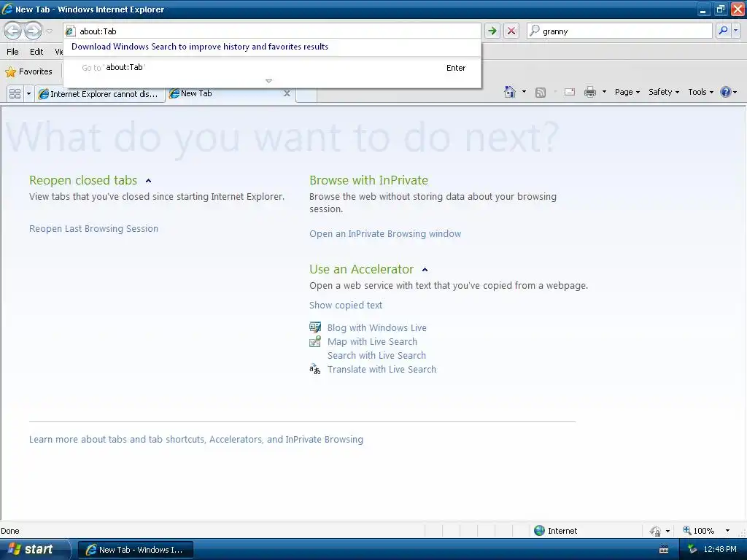
Task: Click the Internet security zone indicator
Action: pyautogui.click(x=555, y=531)
